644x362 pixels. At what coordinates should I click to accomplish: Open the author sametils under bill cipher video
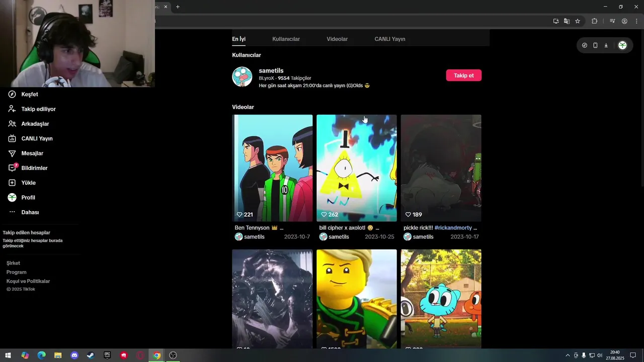tap(339, 237)
